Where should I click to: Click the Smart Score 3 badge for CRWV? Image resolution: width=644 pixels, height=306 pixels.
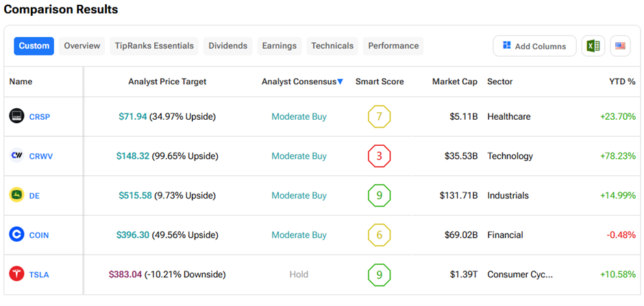[x=379, y=156]
